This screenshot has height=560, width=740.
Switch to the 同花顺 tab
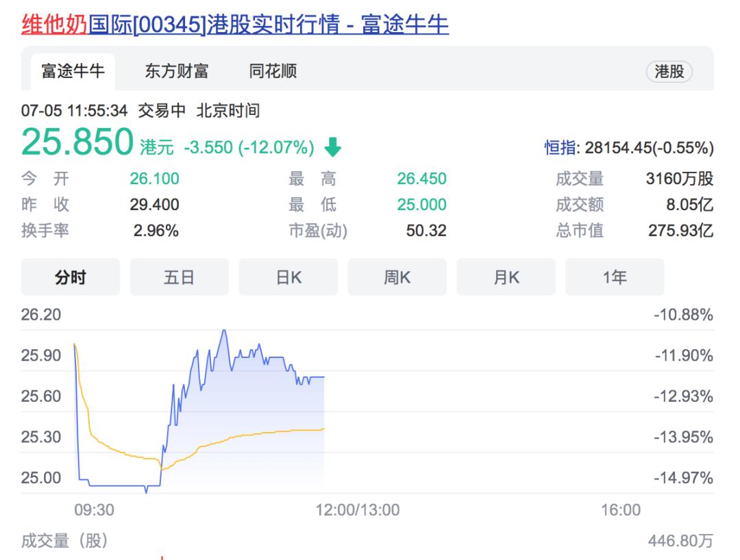(273, 71)
